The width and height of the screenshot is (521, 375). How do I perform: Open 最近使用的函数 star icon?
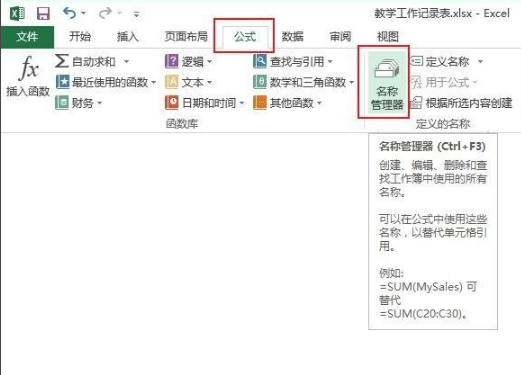pyautogui.click(x=63, y=82)
